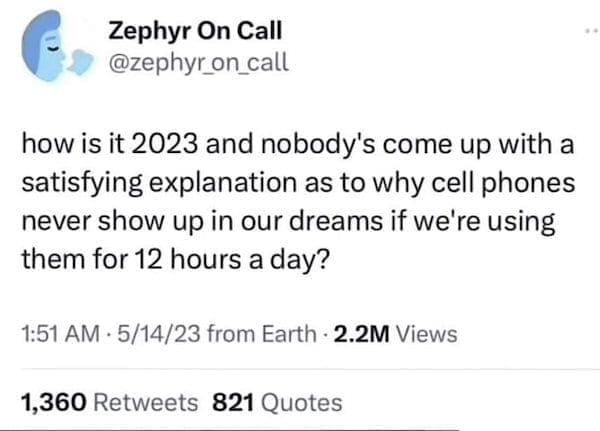Open the 1,360 retweet count
Screen dimensions: 600x431
[52, 402]
